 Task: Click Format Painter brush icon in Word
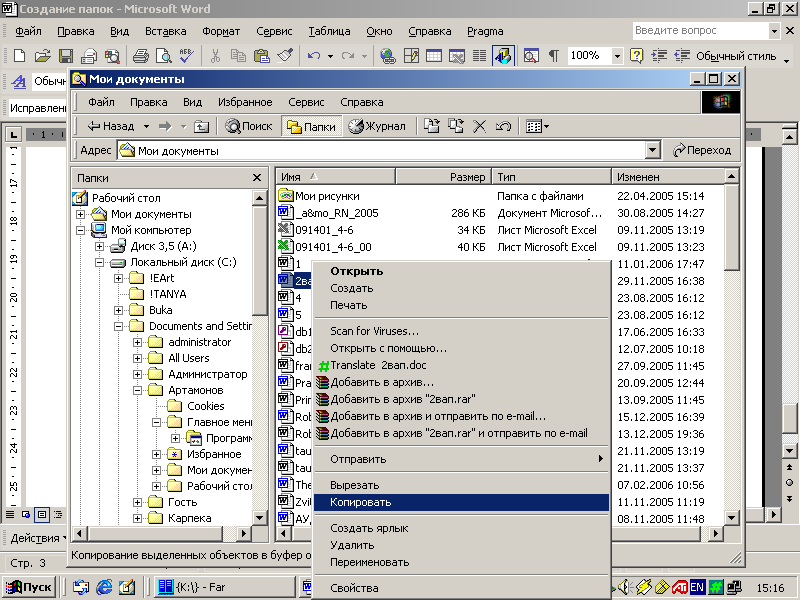point(285,56)
